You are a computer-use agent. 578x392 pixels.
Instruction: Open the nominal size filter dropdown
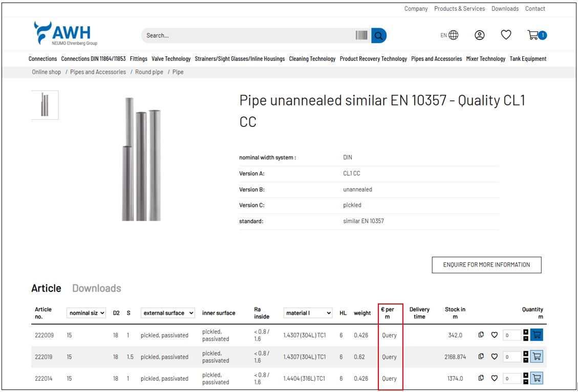pyautogui.click(x=86, y=313)
